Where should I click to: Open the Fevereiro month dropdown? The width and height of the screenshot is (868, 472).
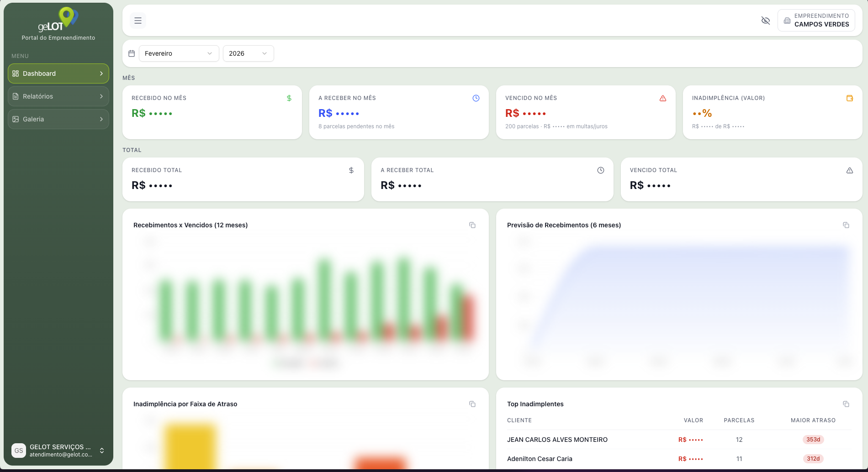coord(179,53)
